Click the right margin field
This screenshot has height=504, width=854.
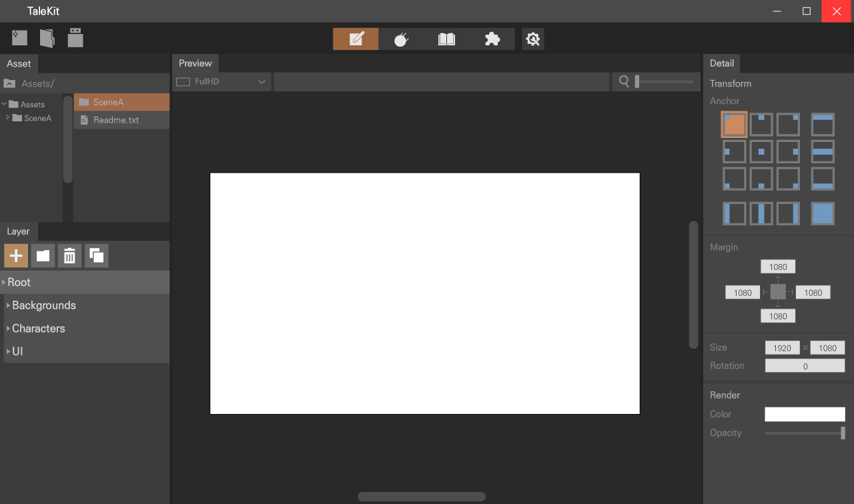[x=813, y=292]
